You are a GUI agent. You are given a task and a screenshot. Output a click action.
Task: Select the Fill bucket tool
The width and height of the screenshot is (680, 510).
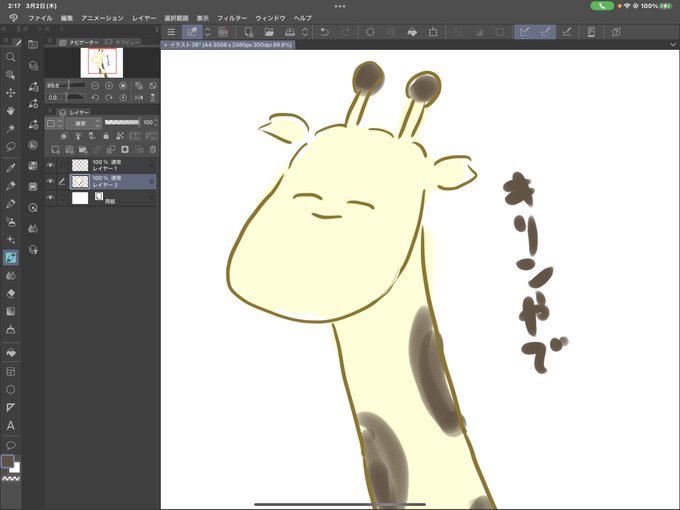pyautogui.click(x=11, y=353)
